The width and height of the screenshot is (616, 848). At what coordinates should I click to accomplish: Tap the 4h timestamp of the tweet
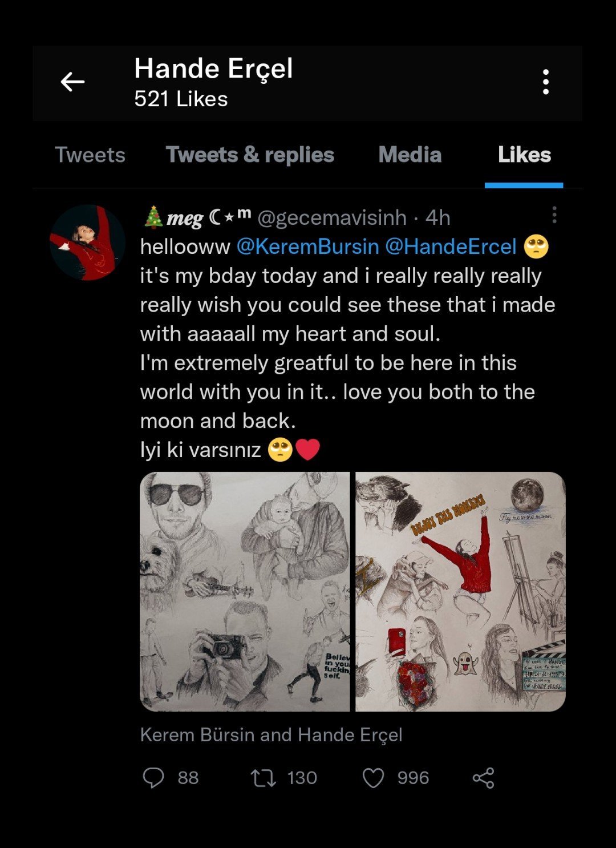438,217
